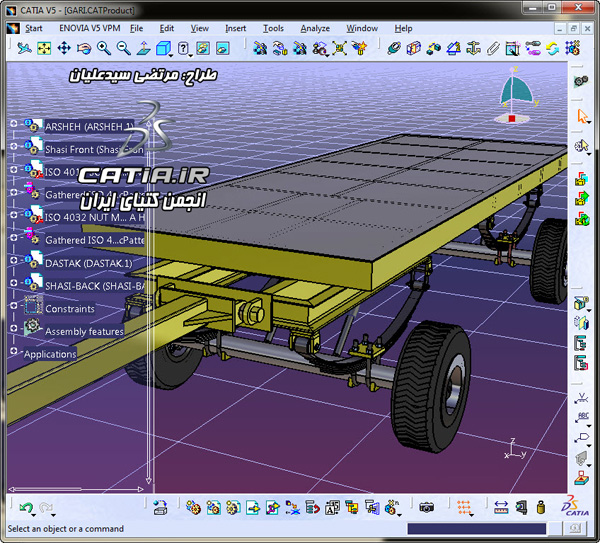Activate the Fly Mode view tool
Screen dimensions: 600x543
(x=24, y=49)
